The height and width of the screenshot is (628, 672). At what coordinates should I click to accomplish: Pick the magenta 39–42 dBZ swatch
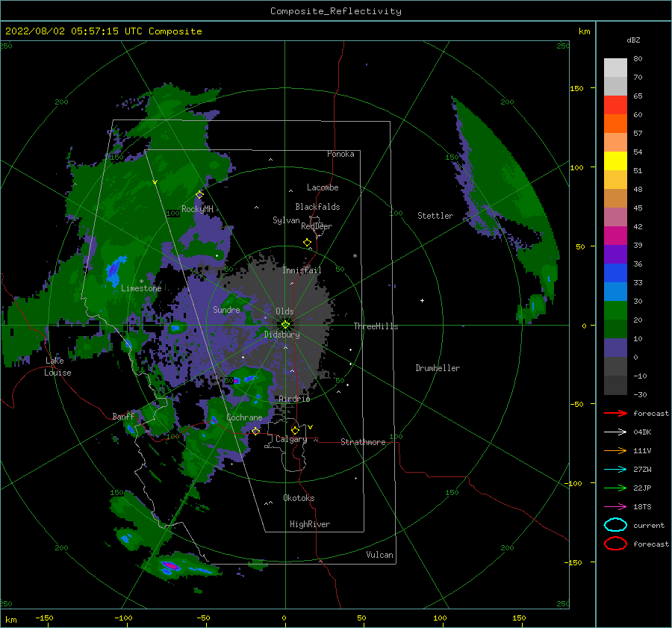tap(615, 236)
